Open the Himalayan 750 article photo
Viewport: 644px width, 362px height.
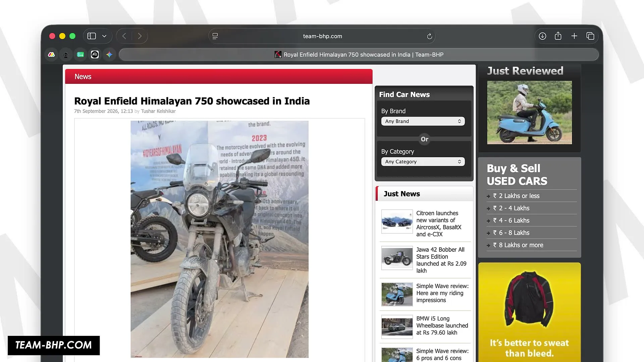[219, 239]
